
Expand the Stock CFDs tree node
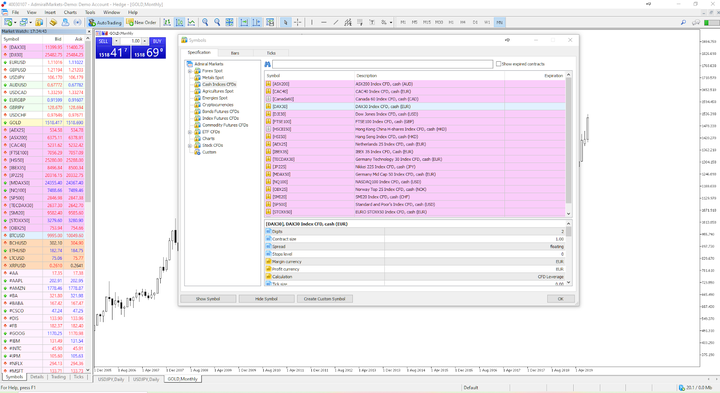[190, 146]
